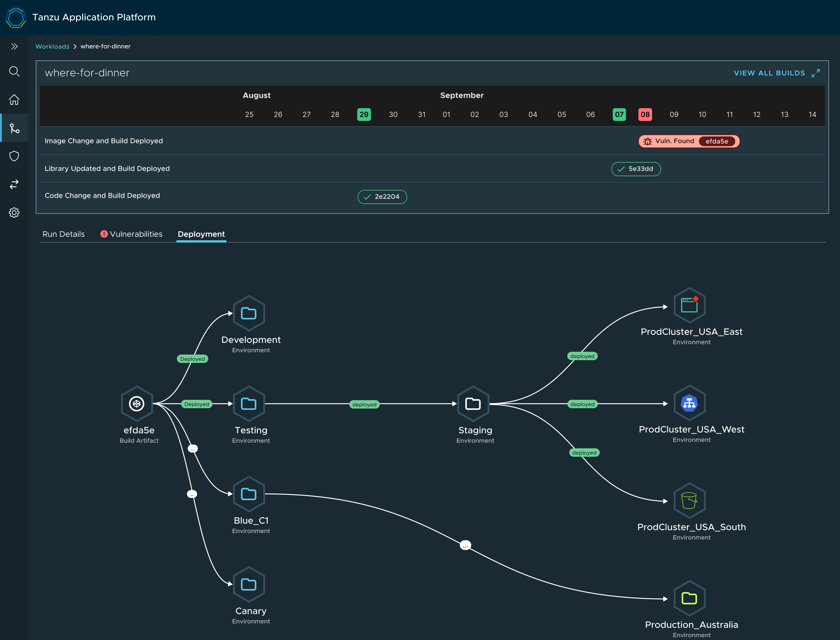Click VIEW ALL BUILDS link
The width and height of the screenshot is (840, 640).
pos(769,73)
